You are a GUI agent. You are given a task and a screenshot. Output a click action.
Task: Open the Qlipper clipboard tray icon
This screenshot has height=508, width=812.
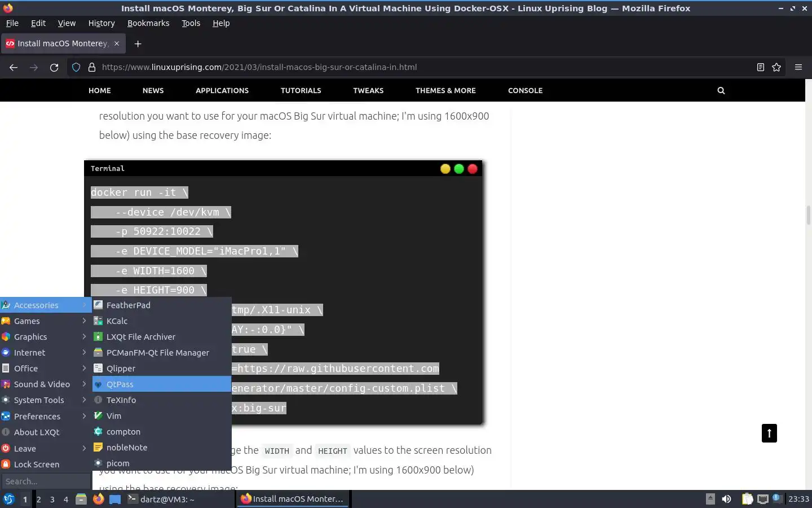pos(747,499)
